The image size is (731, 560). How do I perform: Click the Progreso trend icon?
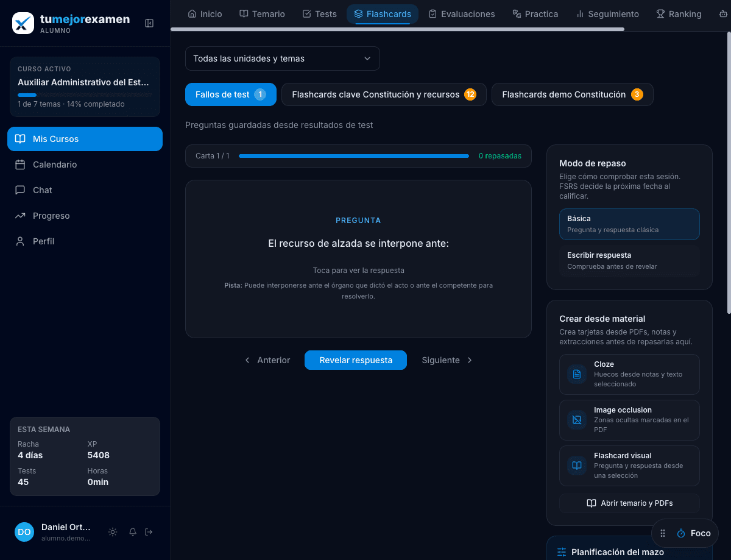(x=20, y=216)
